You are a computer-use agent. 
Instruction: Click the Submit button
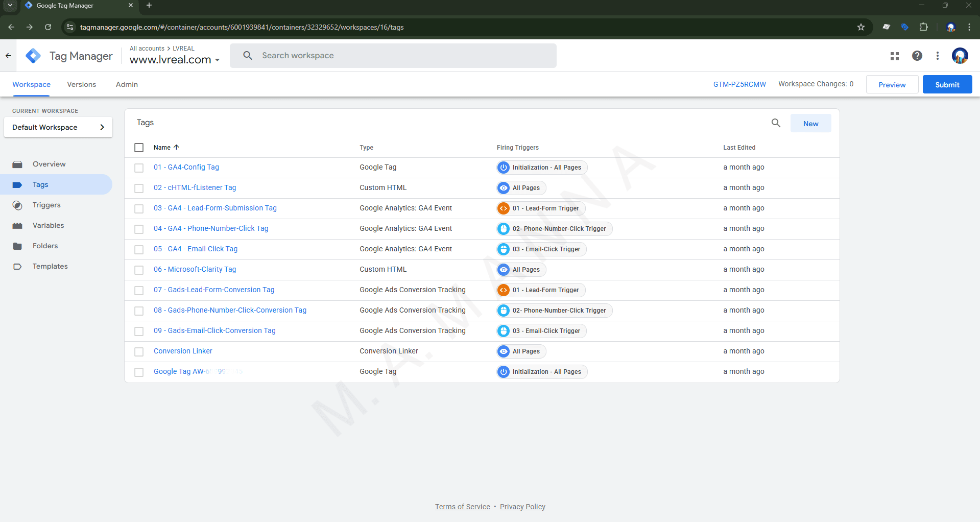point(947,85)
